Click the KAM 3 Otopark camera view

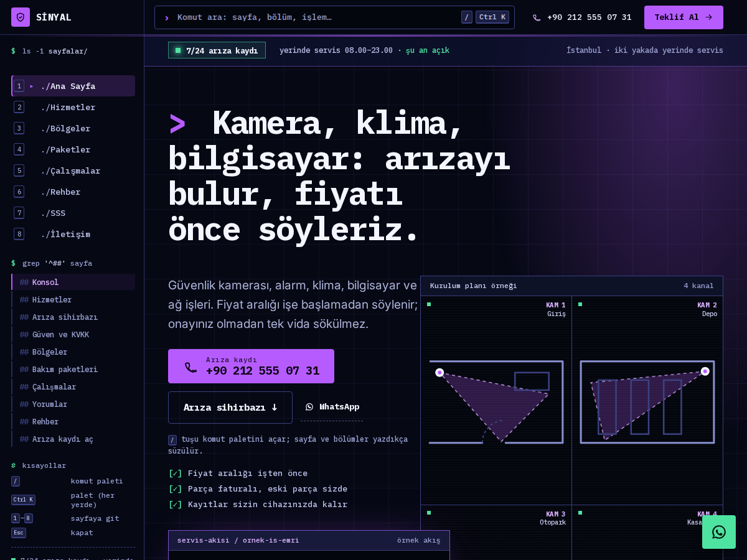(496, 533)
